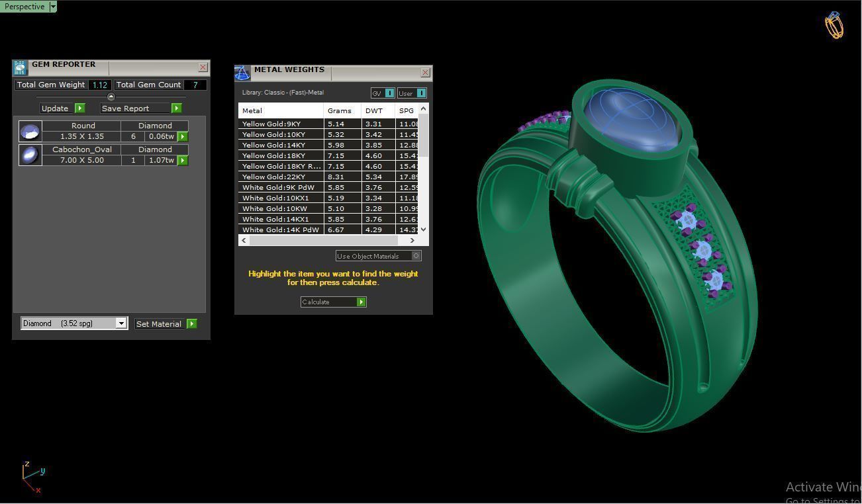Viewport: 862px width, 504px height.
Task: Click the DWT column header
Action: [378, 110]
